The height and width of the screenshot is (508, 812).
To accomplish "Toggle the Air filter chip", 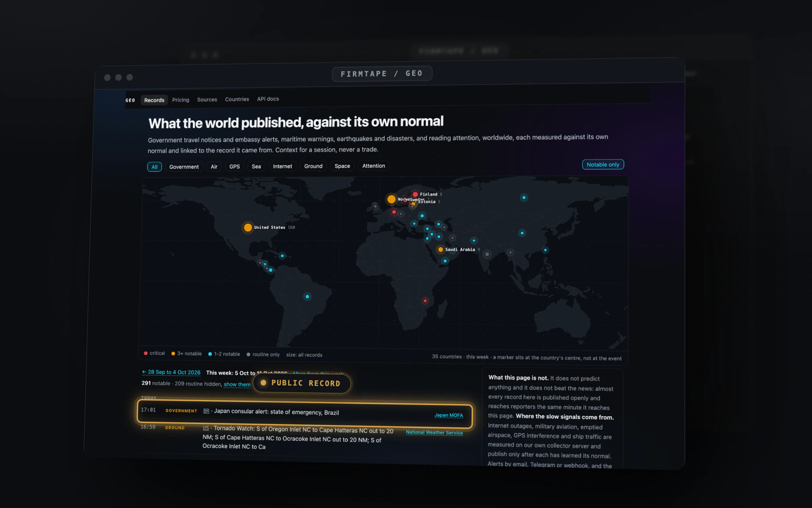I will point(214,167).
